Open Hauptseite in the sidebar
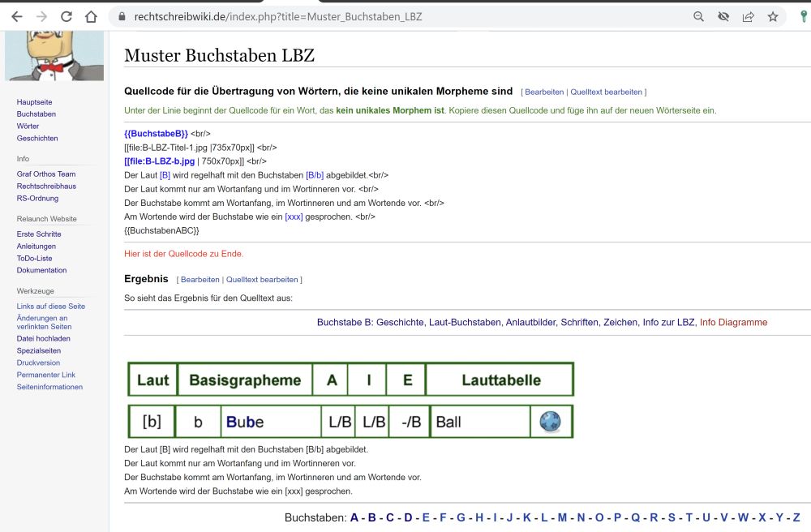Screen dimensions: 811x532 (34, 102)
